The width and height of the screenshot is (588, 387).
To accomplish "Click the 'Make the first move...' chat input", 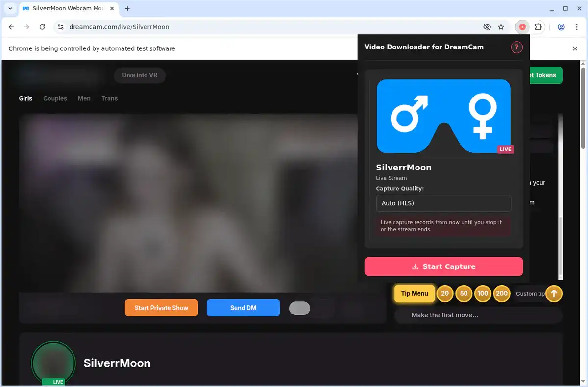I will (x=478, y=315).
